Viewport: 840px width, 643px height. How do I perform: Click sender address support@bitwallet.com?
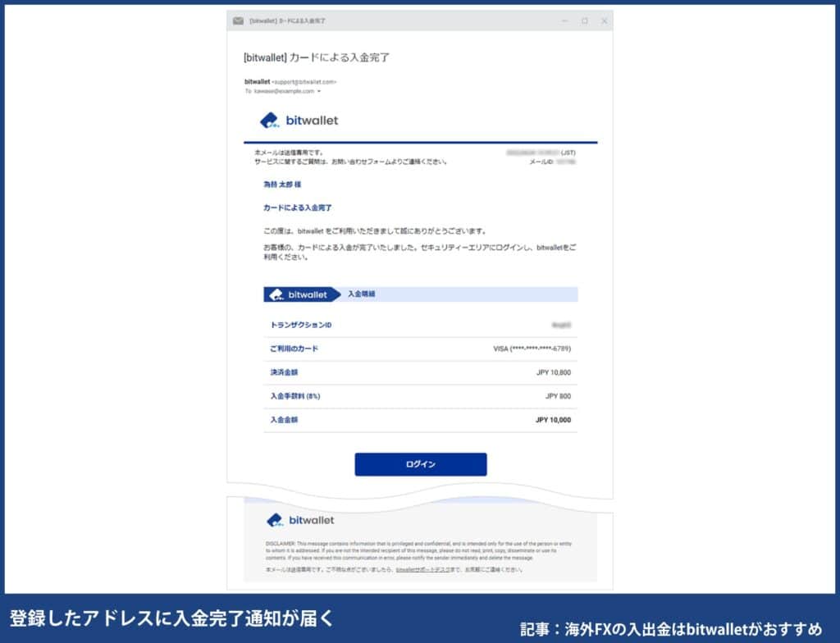(304, 82)
